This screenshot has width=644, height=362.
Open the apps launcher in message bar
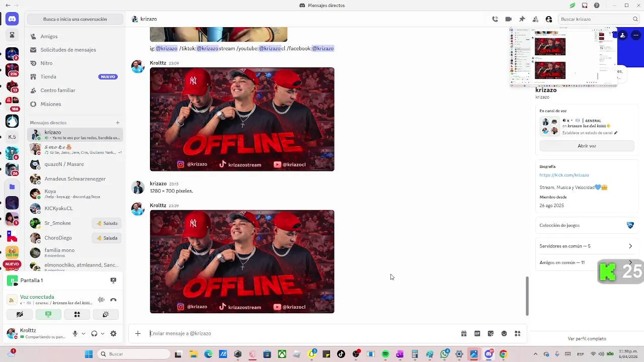[x=517, y=333]
